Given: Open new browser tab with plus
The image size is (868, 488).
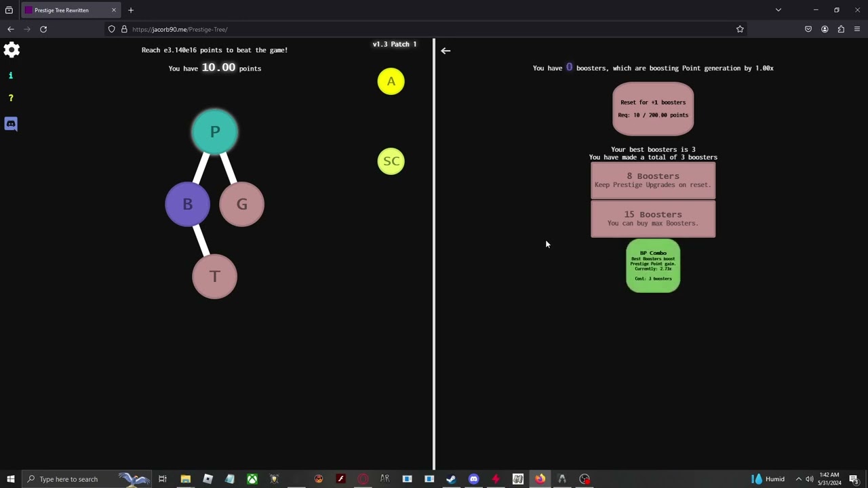Looking at the screenshot, I should pyautogui.click(x=131, y=10).
